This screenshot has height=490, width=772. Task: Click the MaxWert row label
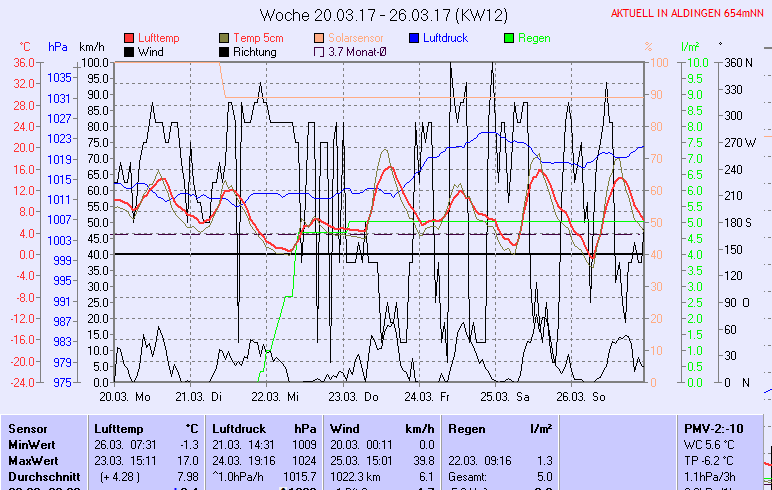[x=31, y=461]
